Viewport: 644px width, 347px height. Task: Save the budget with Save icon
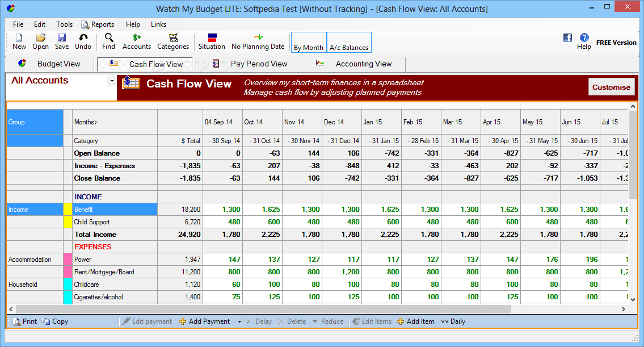click(62, 42)
